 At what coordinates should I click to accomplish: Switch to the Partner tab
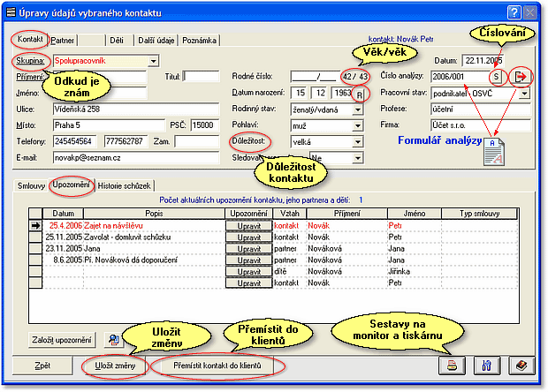tap(63, 40)
